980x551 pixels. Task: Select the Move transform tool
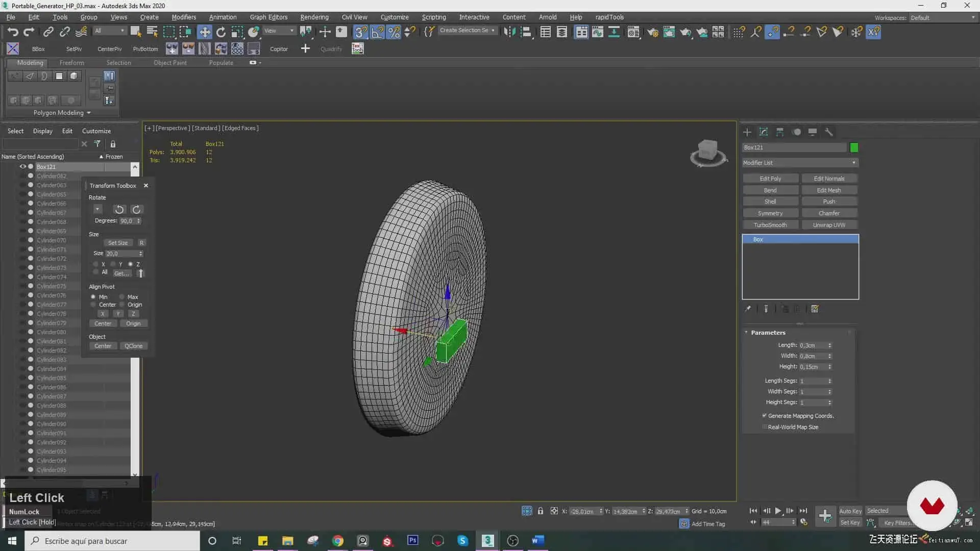(204, 32)
